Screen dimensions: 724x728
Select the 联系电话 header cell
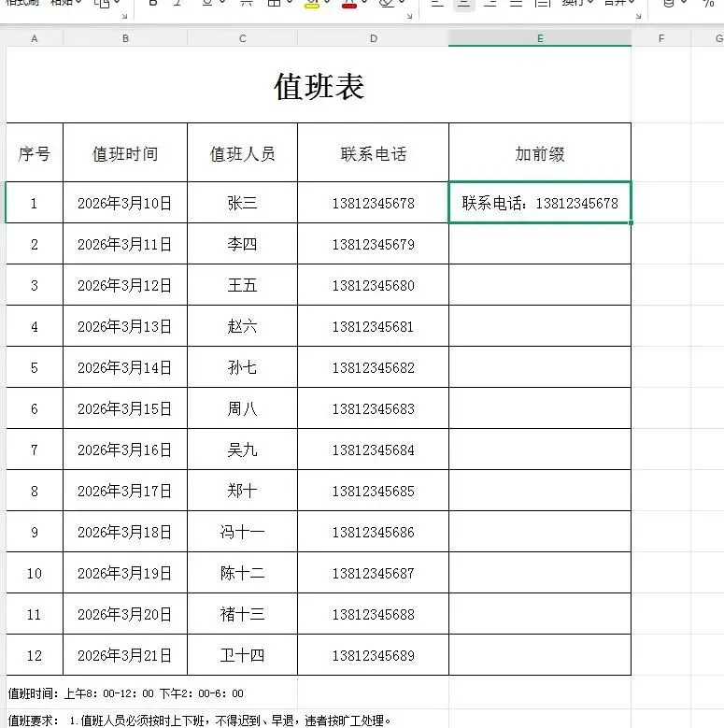[x=373, y=152]
